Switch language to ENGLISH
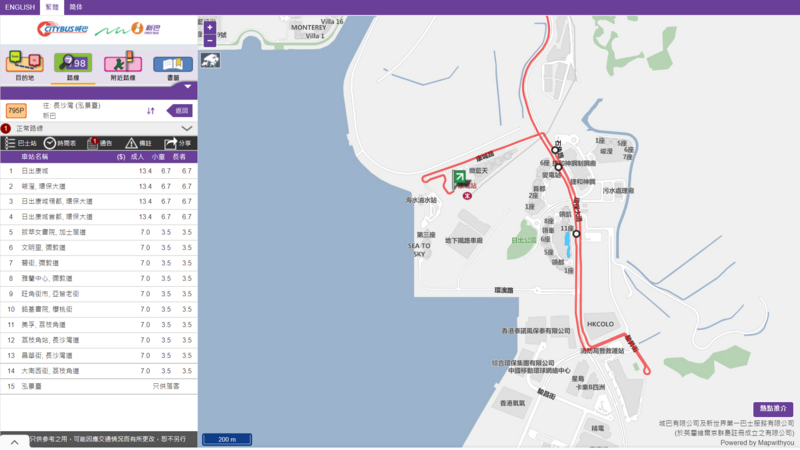This screenshot has height=450, width=800. click(22, 6)
